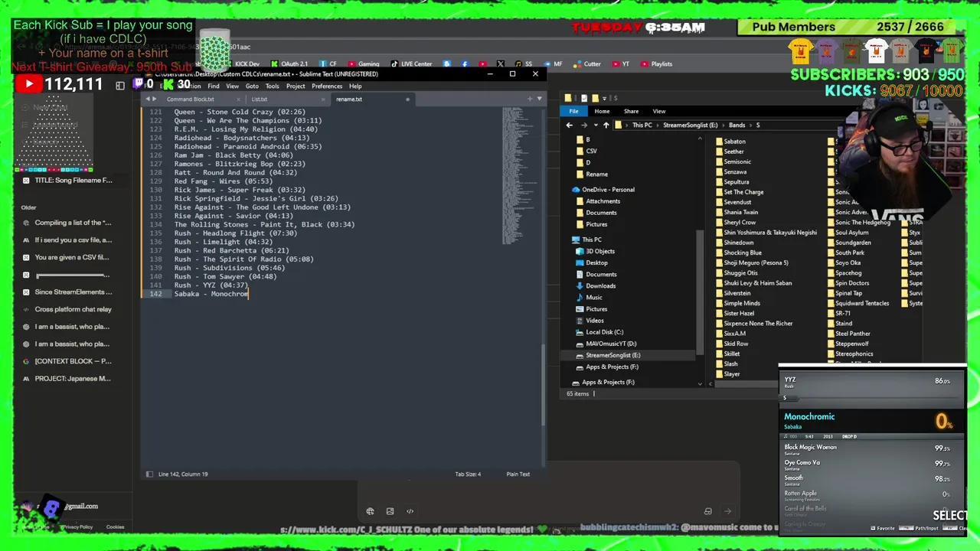Screen dimensions: 980x551
Task: Change the Plain Text syntax selector
Action: pos(518,474)
